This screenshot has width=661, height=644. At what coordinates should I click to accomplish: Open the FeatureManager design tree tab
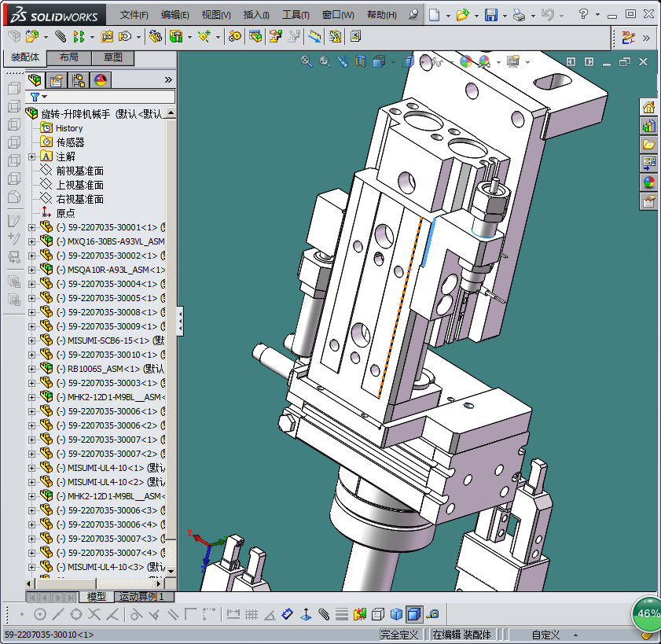pyautogui.click(x=35, y=80)
